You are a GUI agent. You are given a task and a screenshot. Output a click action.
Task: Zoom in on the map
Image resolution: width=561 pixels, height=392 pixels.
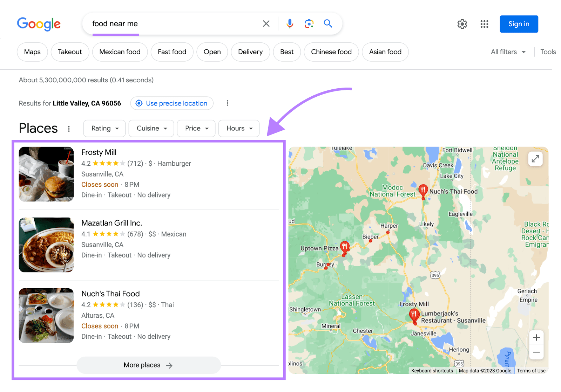pyautogui.click(x=536, y=338)
